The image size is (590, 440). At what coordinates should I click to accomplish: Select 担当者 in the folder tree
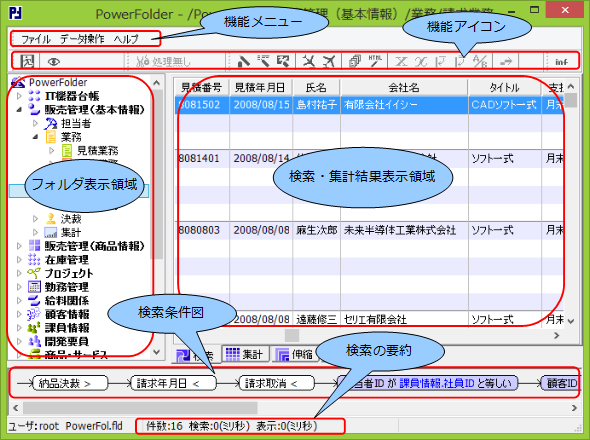point(76,123)
